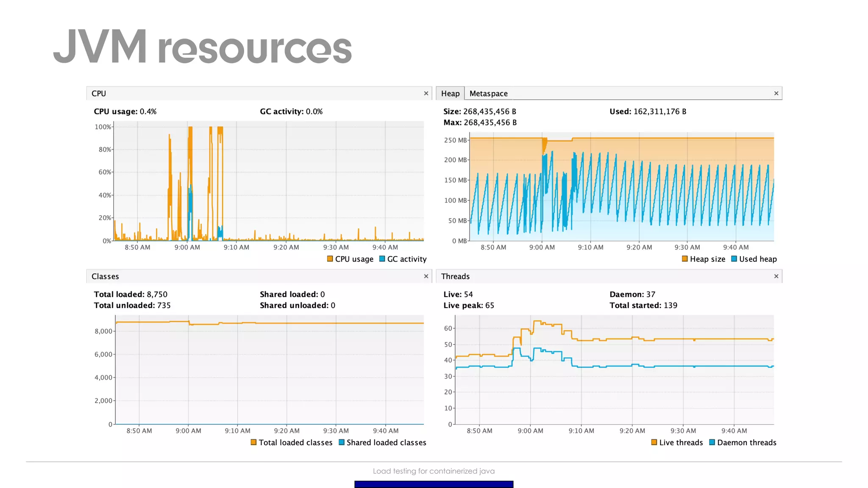This screenshot has width=868, height=488.
Task: Click the 250 MB label on heap axis
Action: [x=455, y=140]
